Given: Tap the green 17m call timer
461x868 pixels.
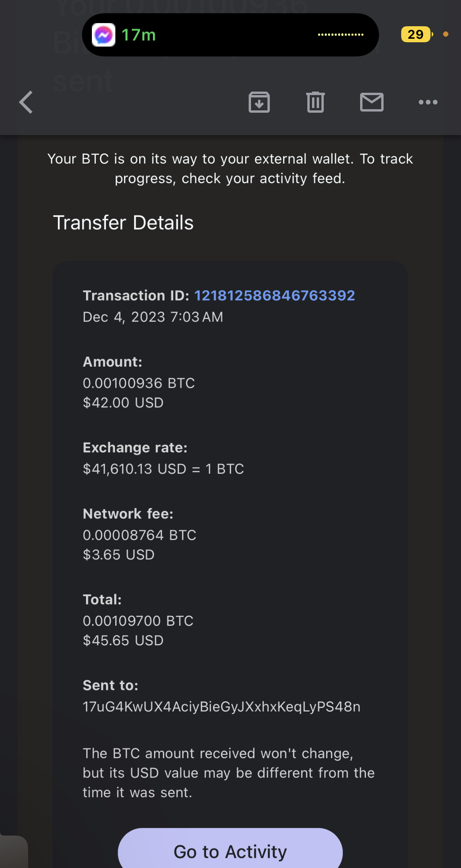Looking at the screenshot, I should point(139,35).
